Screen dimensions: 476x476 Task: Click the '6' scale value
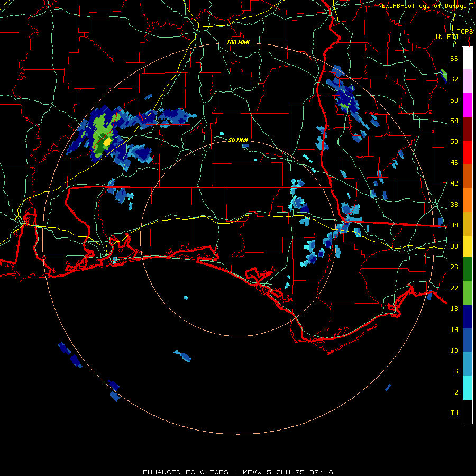[x=456, y=371]
